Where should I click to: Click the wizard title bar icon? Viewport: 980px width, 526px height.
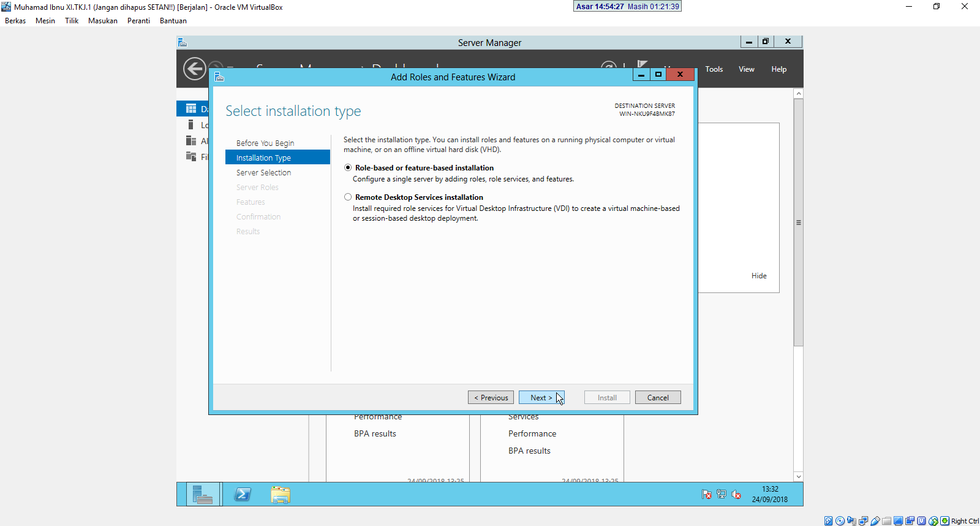pyautogui.click(x=219, y=77)
